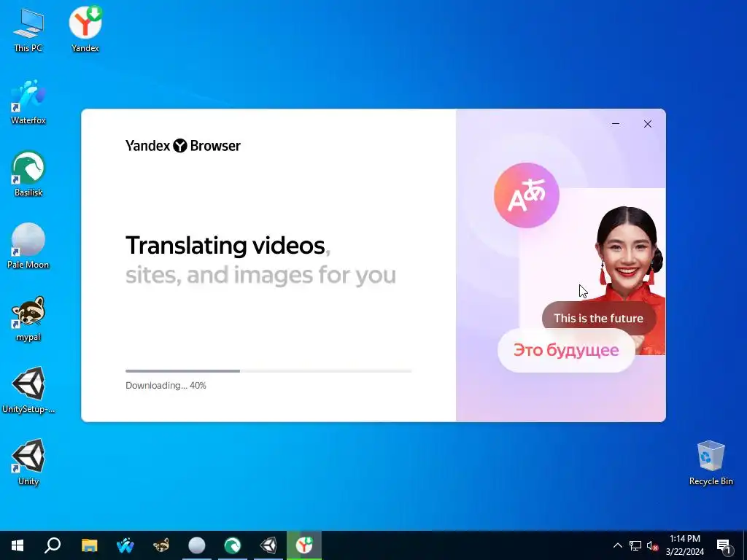Viewport: 747px width, 560px height.
Task: Open Recycle Bin on desktop
Action: (711, 463)
